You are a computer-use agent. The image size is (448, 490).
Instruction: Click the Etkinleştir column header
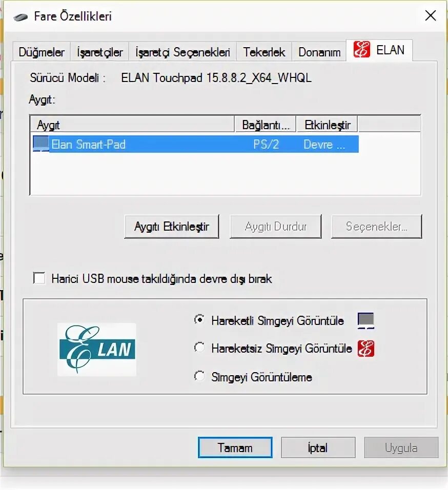click(327, 125)
